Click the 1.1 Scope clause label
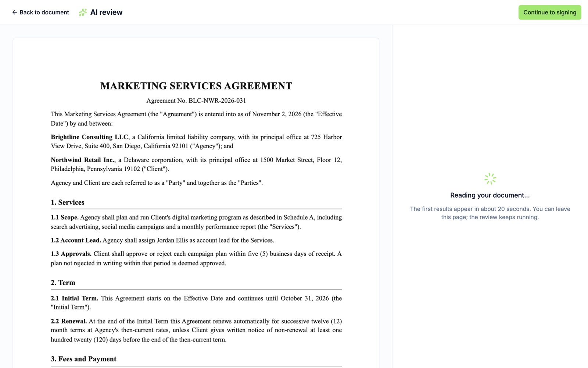This screenshot has height=368, width=588. 65,217
